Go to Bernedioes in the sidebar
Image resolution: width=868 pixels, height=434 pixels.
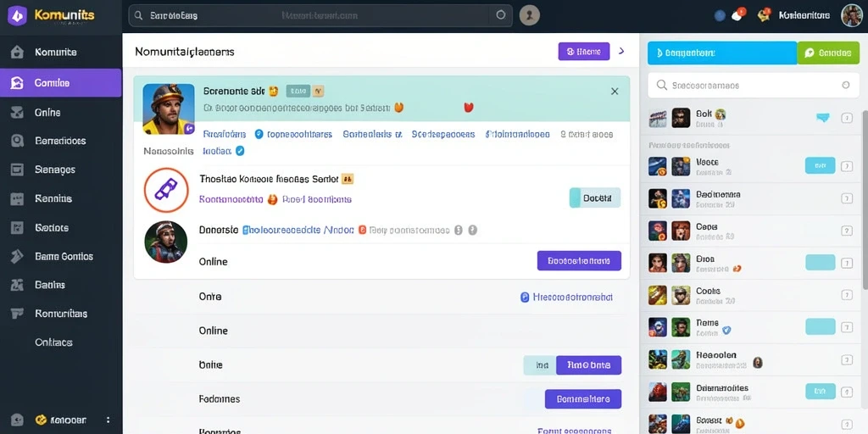61,141
